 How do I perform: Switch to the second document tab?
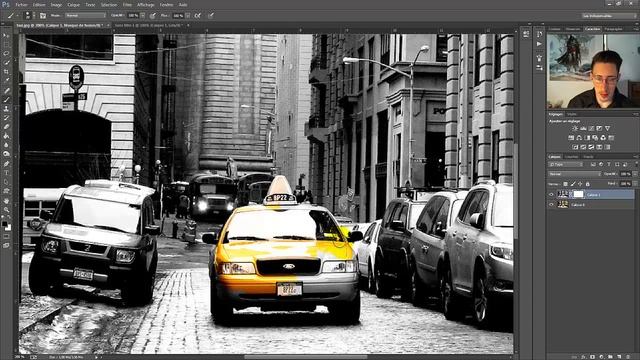(x=148, y=25)
